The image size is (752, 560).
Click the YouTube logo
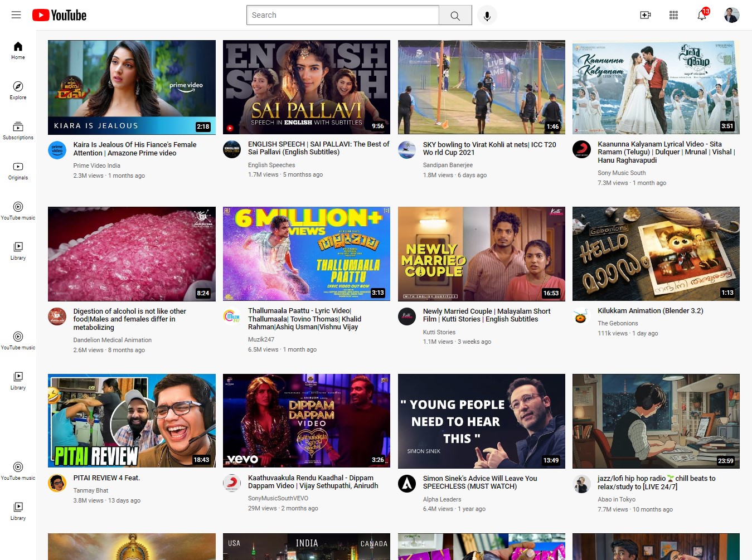point(59,15)
